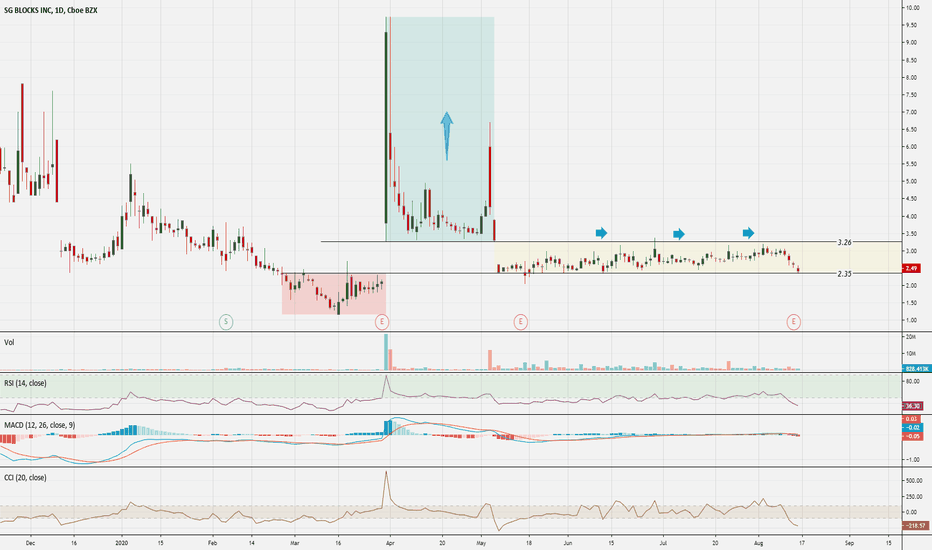
Task: Click the 5.00 price axis label
Action: (911, 182)
